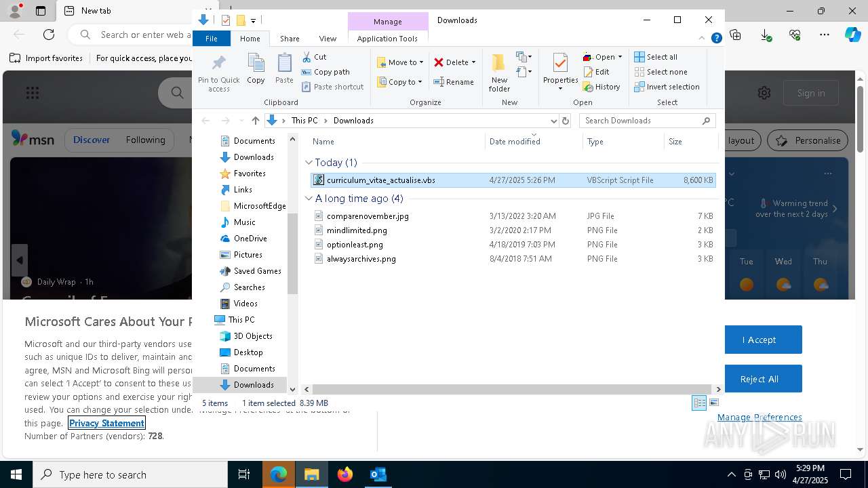This screenshot has width=868, height=488.
Task: Select mindlimited.png file
Action: [512, 230]
